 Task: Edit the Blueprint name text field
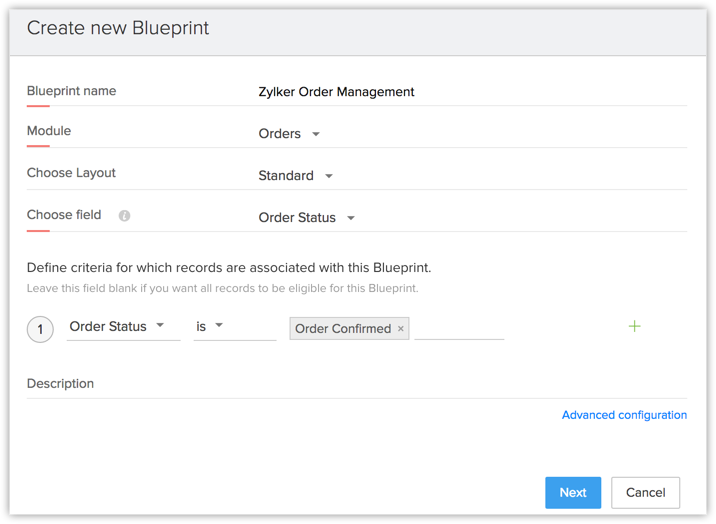pos(470,92)
